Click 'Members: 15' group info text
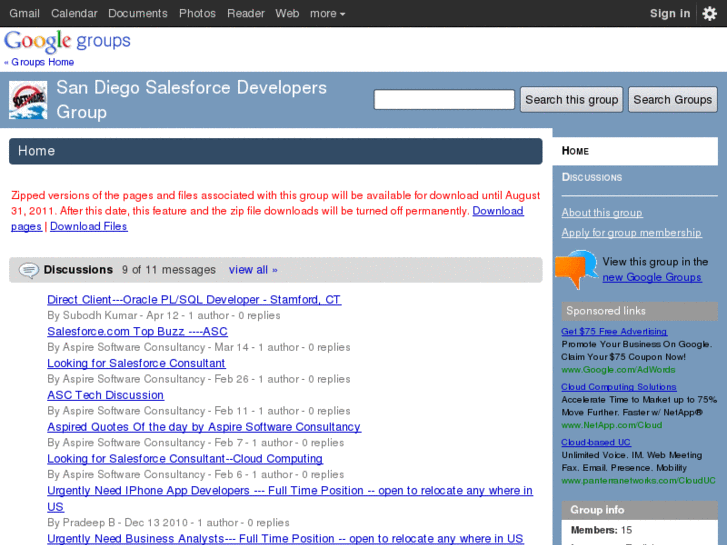727x545 pixels. click(601, 530)
